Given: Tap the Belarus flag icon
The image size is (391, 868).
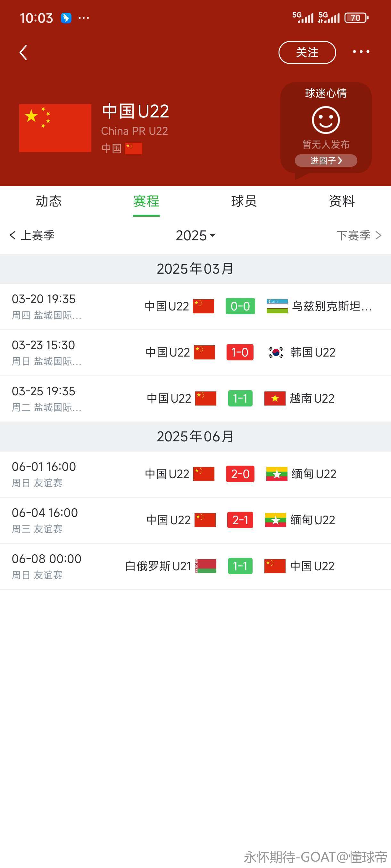Looking at the screenshot, I should pos(206,566).
